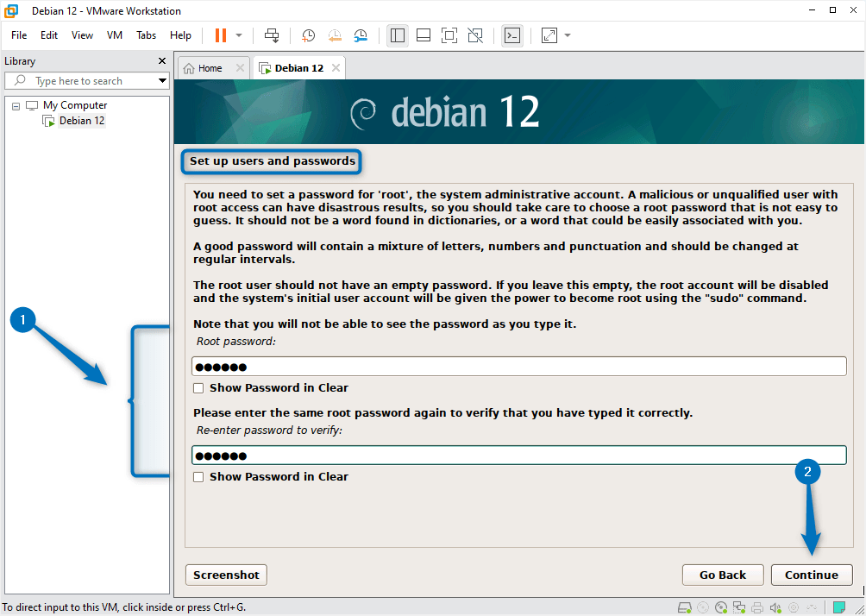Click inside the Root password field
Screen dimensions: 866x616
(518, 366)
